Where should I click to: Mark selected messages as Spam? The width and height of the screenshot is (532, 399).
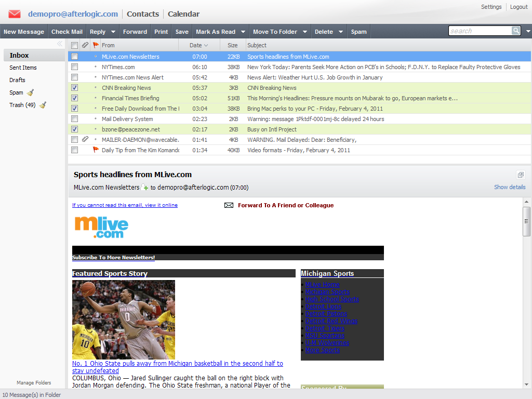[358, 32]
